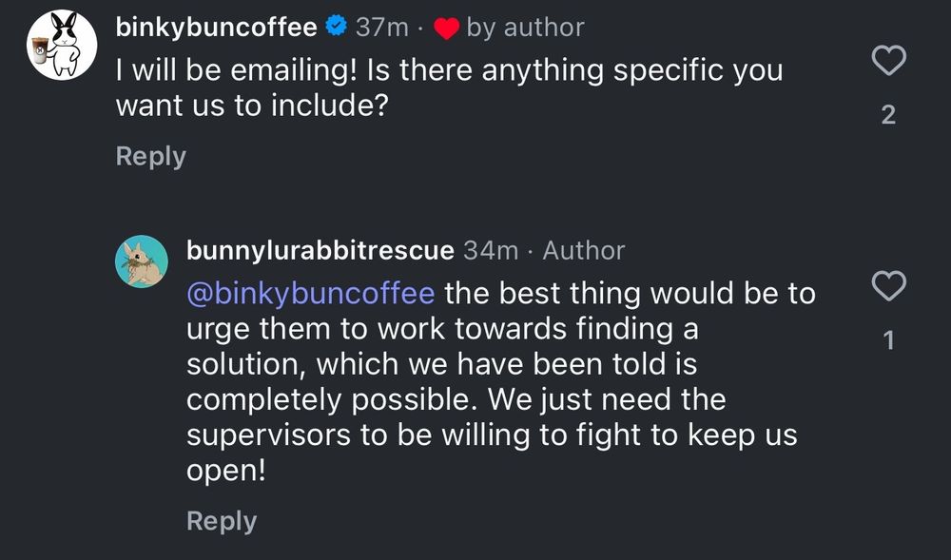Open the binkybuncoffee username link
Viewport: 951px width, 560px height.
click(x=217, y=28)
